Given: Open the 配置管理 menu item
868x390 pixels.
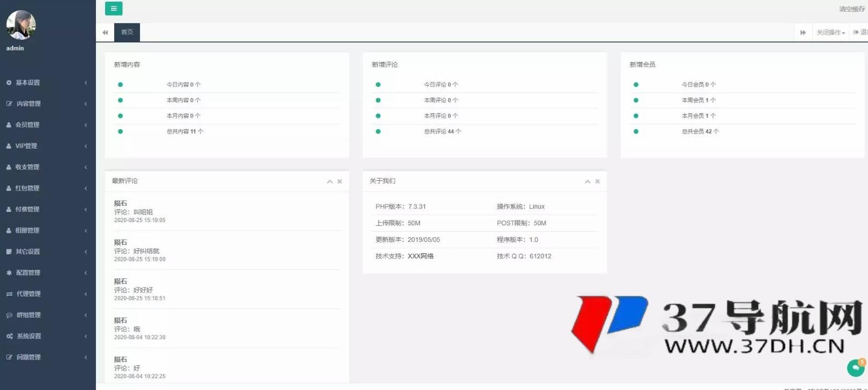Looking at the screenshot, I should [x=48, y=273].
